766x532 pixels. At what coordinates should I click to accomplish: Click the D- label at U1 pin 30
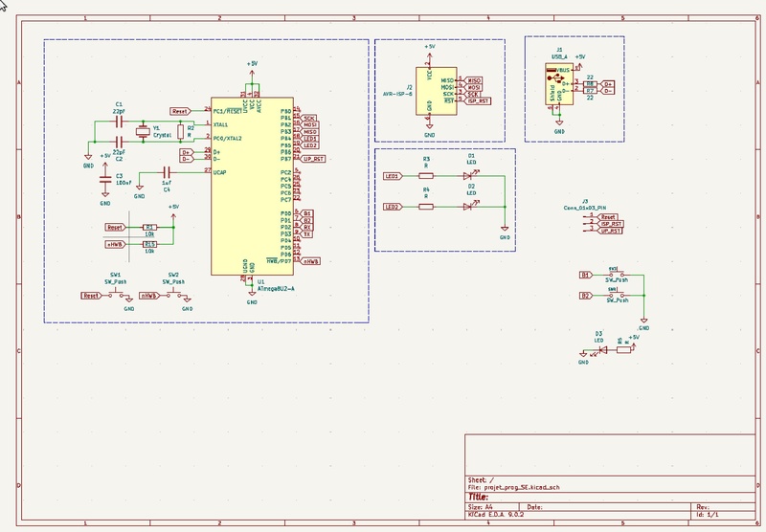[x=187, y=159]
